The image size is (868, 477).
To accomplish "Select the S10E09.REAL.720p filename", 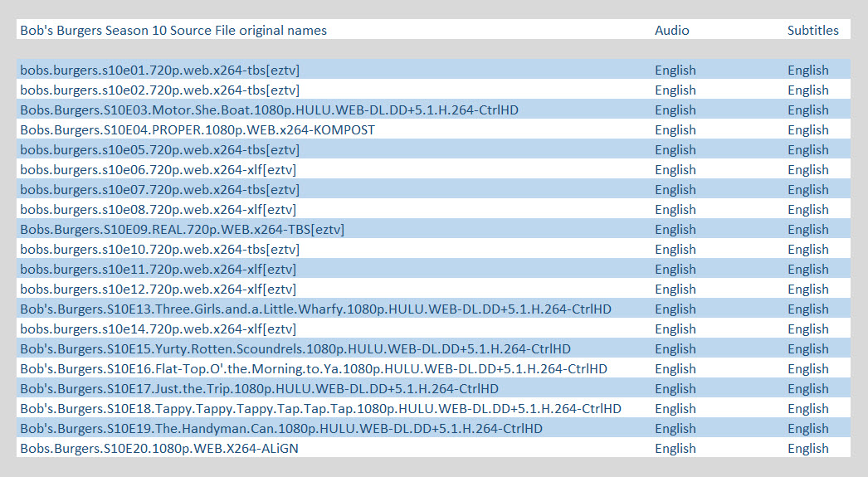I will point(182,230).
